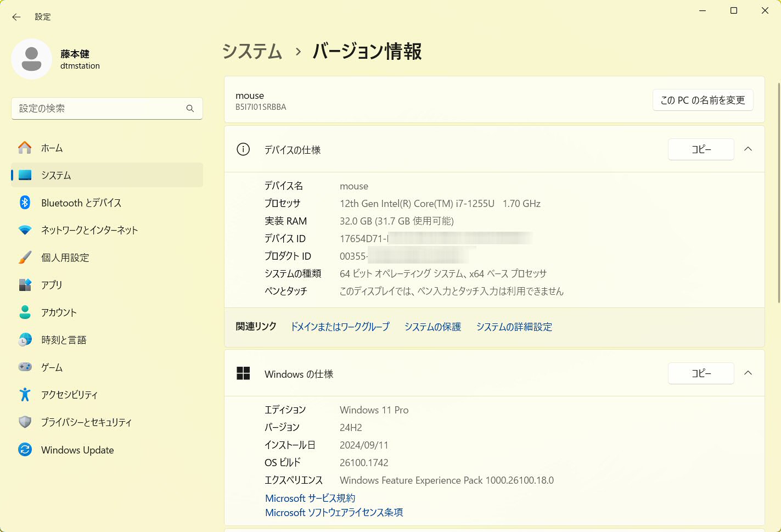Screen dimensions: 781x532
Task: Click the back arrow in the title bar
Action: [x=16, y=17]
